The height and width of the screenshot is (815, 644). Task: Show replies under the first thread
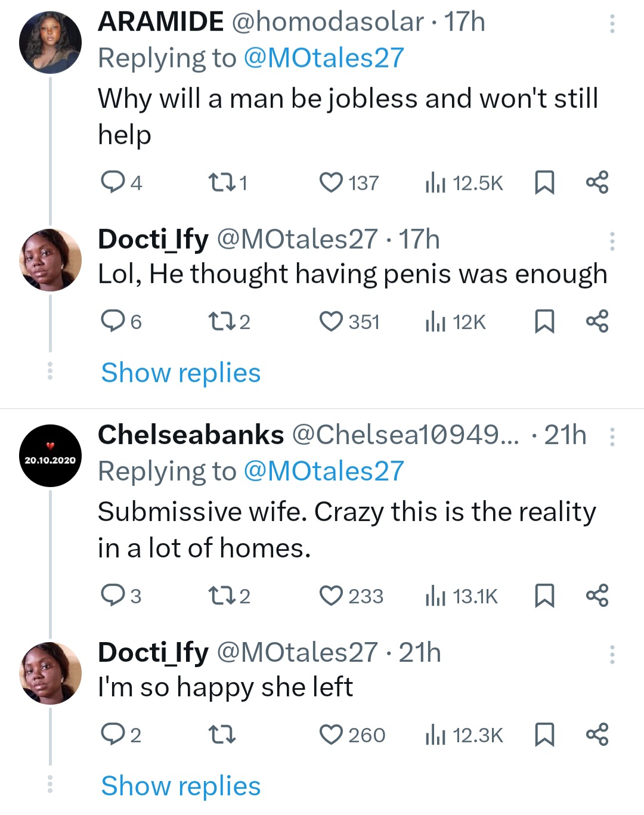181,373
